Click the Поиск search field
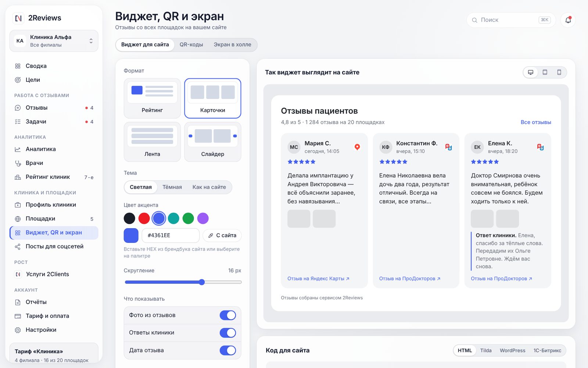588x368 pixels. pyautogui.click(x=511, y=20)
